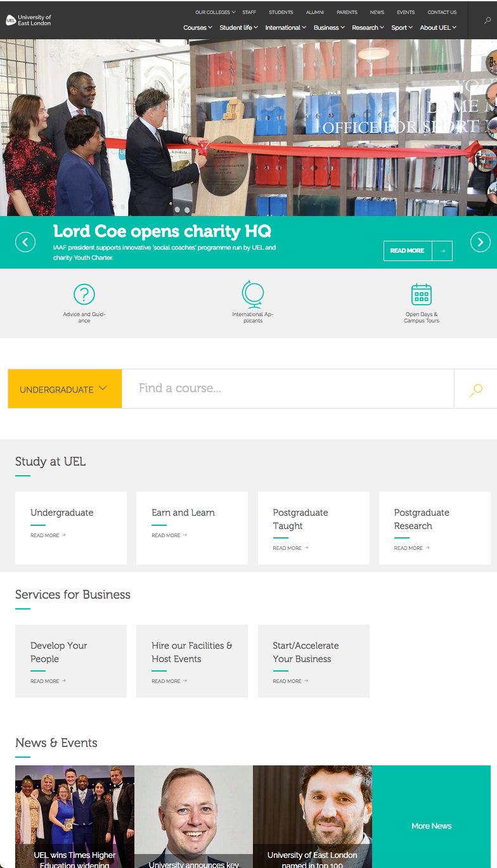This screenshot has height=868, width=497.
Task: Expand the Student life menu
Action: (239, 28)
